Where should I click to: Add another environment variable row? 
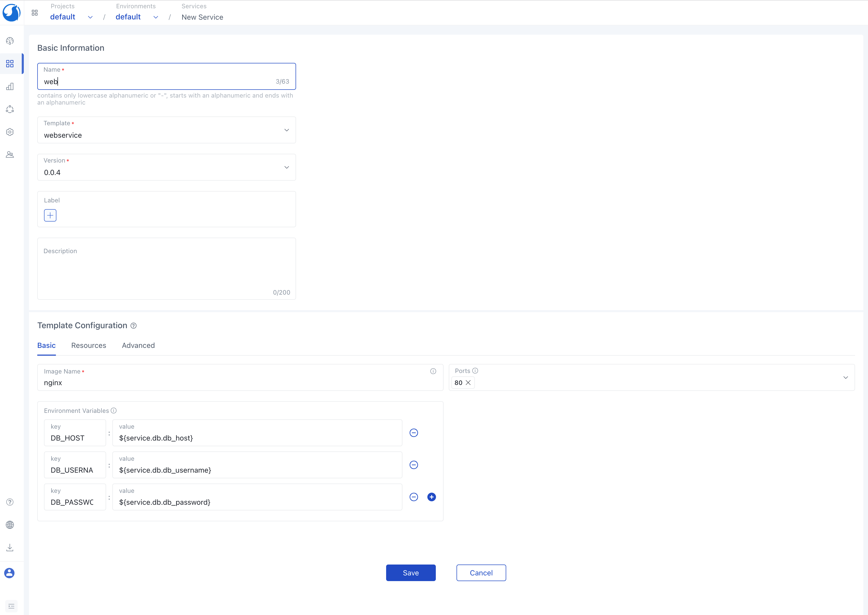431,497
